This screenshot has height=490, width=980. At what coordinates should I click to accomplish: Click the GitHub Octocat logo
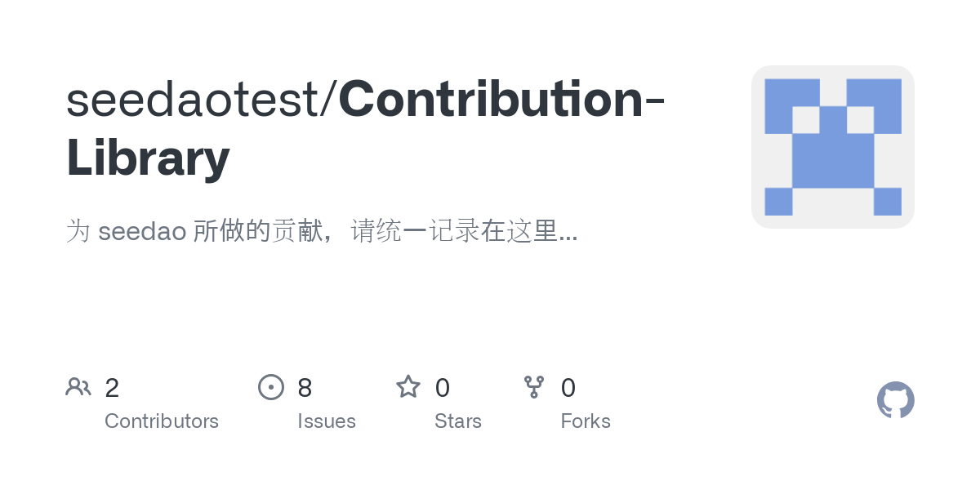[896, 400]
